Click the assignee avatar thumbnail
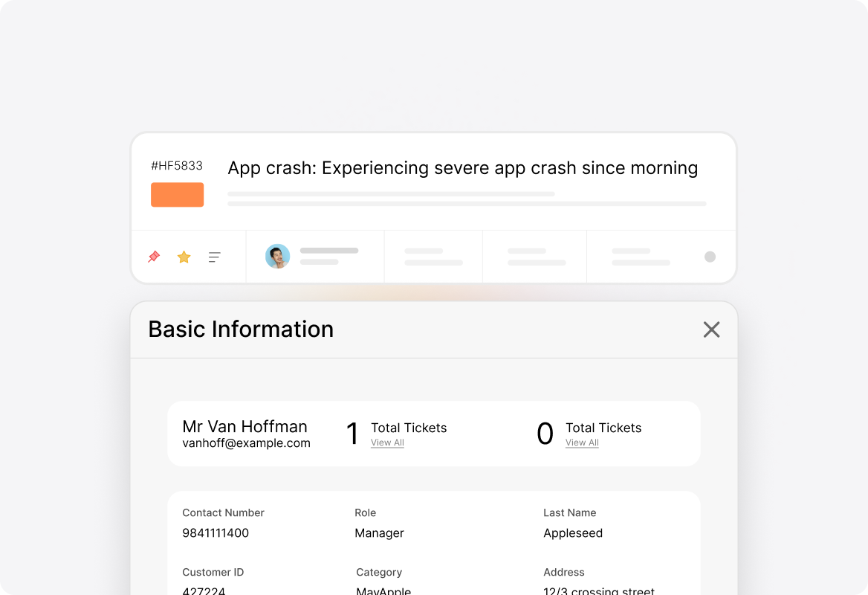868x595 pixels. pyautogui.click(x=277, y=257)
